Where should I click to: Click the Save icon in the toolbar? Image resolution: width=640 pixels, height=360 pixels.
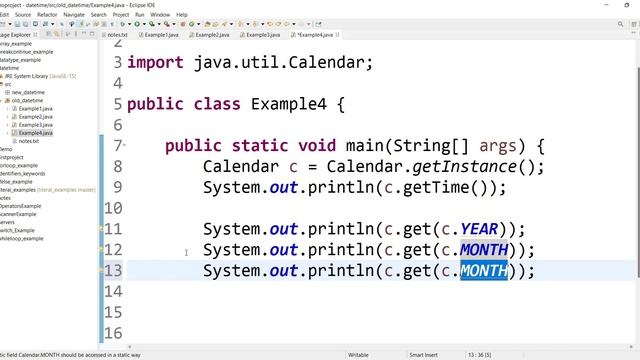[17, 24]
